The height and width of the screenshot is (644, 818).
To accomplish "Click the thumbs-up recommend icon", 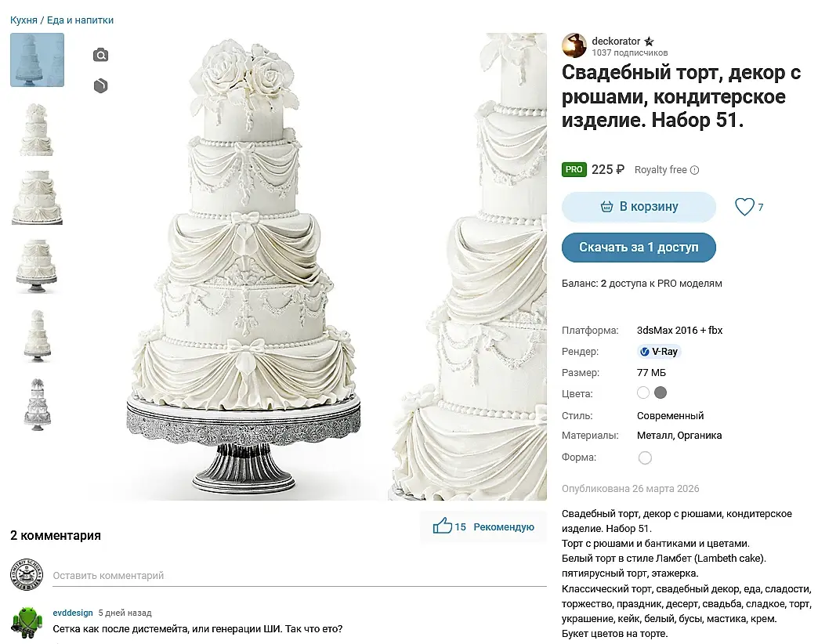I will click(x=443, y=526).
